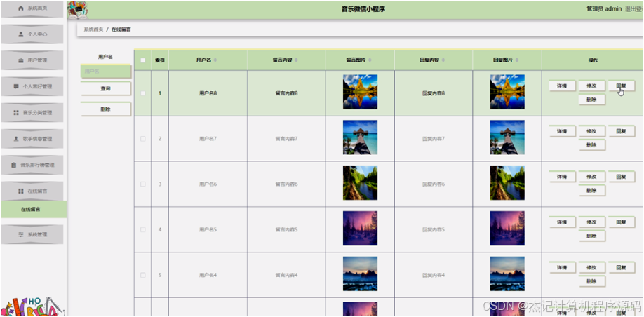Click 删除 for row 用户名6
644x317 pixels.
coord(591,191)
